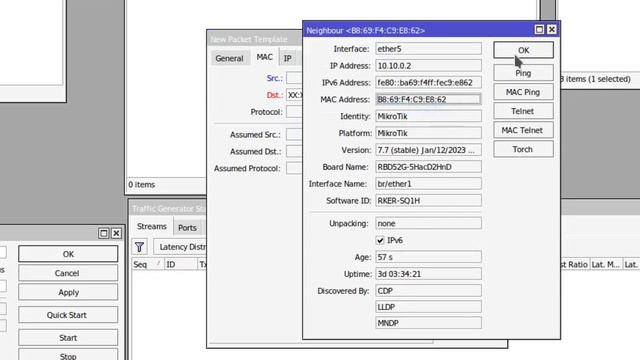Click the Quick Start button
640x360 pixels.
click(68, 315)
